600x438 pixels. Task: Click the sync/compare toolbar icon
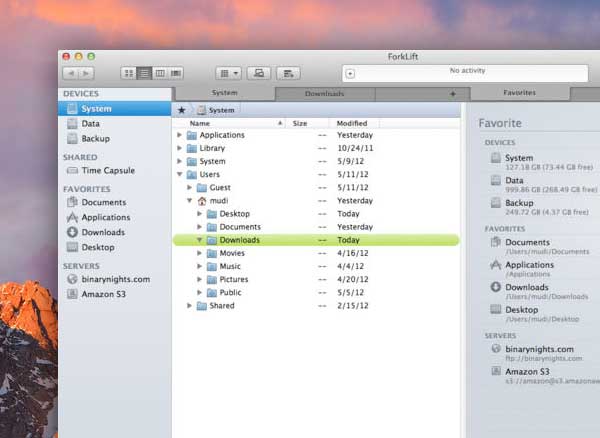[x=288, y=73]
